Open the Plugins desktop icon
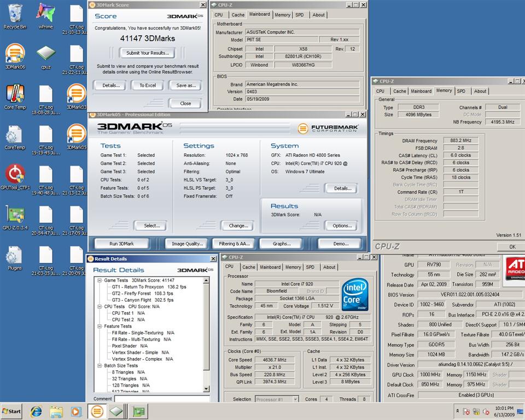The height and width of the screenshot is (420, 525). click(15, 258)
